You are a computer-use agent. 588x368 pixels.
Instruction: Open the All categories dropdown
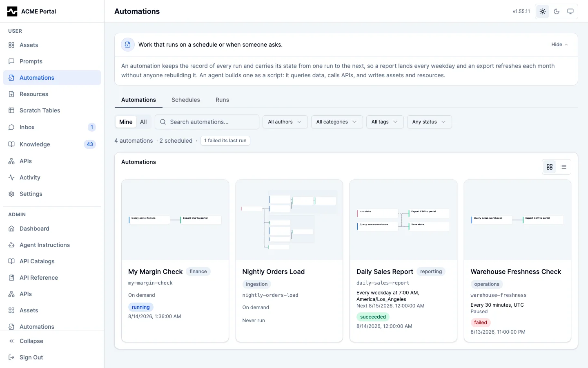coord(337,122)
